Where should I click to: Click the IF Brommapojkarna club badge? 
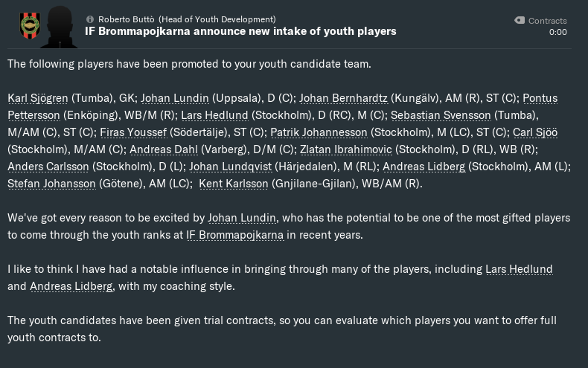pyautogui.click(x=29, y=26)
